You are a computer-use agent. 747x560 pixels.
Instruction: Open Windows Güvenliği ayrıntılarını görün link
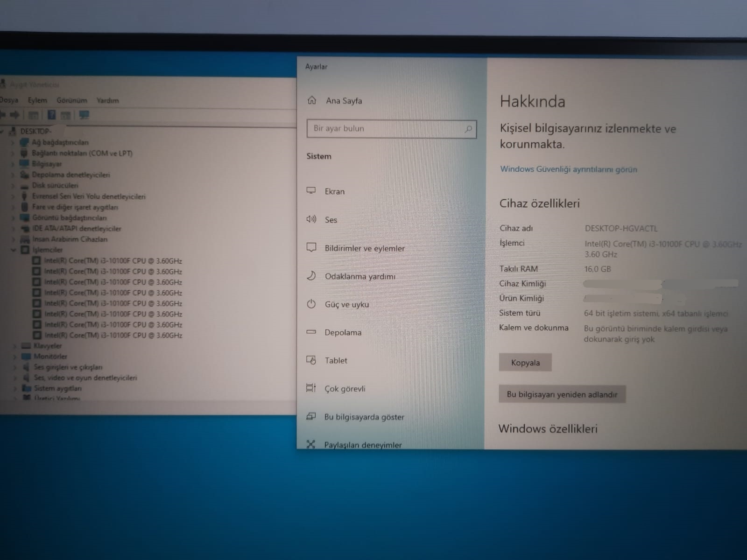point(569,169)
